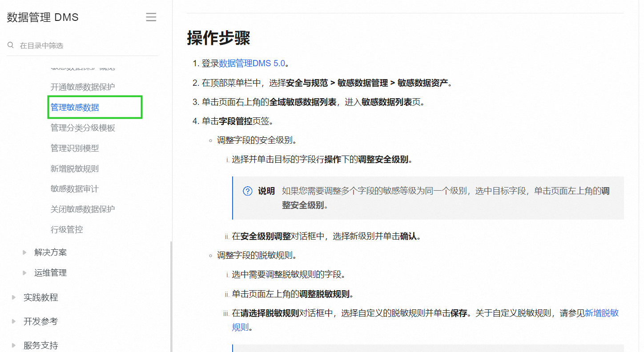Screen dimensions: 644x352
Task: Open 开通敏感数据保护 in the sidebar
Action: click(83, 87)
